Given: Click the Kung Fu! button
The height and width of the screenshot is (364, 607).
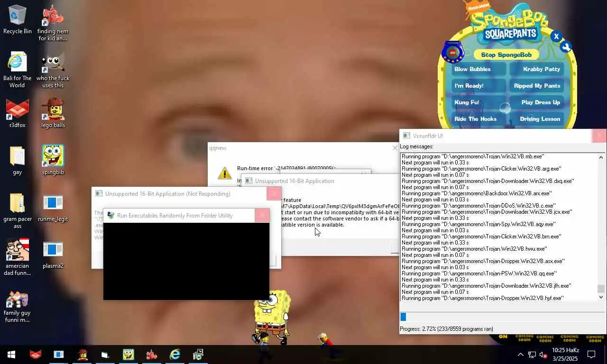Looking at the screenshot, I should pyautogui.click(x=479, y=102).
